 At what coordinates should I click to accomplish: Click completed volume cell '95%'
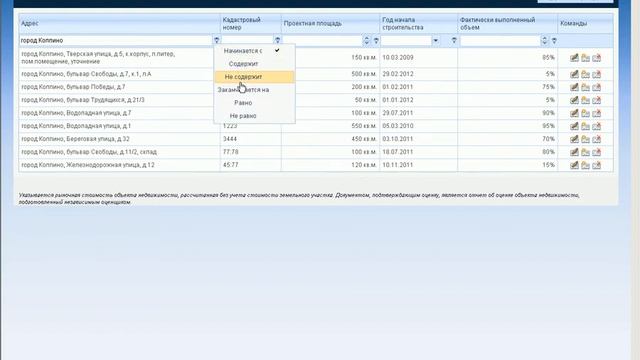click(549, 126)
